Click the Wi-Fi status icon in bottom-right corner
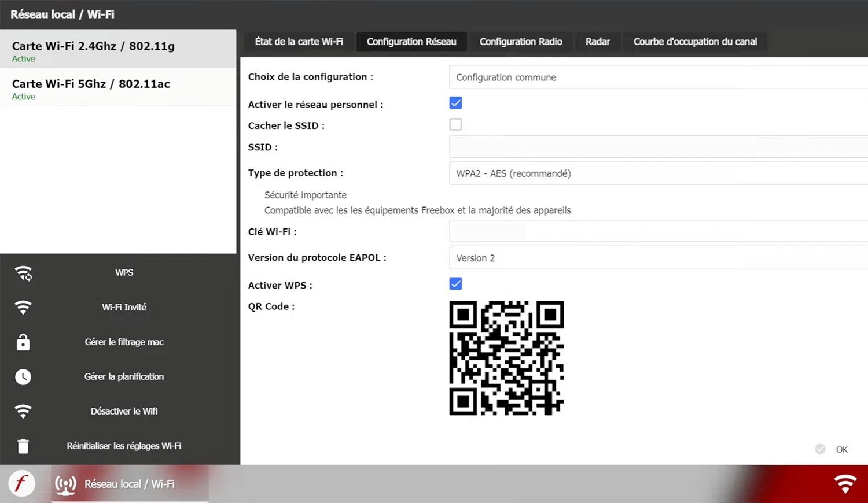 tap(845, 483)
